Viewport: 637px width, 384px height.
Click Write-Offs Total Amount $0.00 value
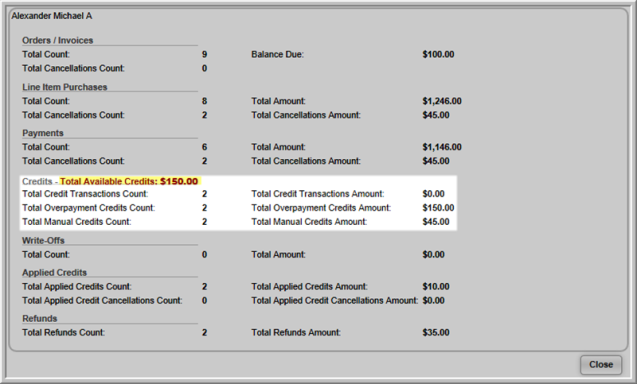click(433, 254)
